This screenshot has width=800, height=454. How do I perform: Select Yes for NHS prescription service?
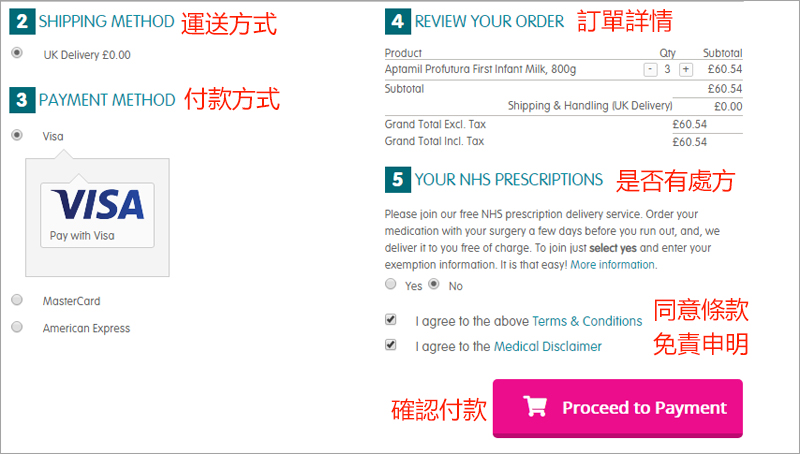(390, 284)
